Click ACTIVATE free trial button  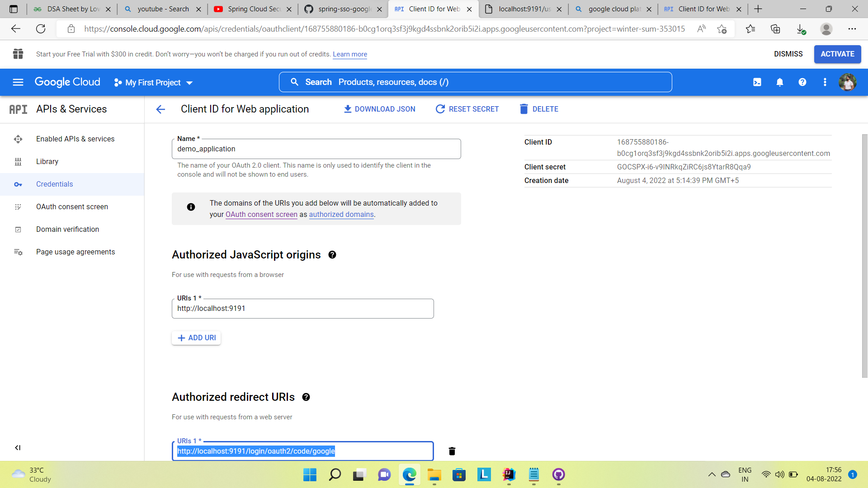[x=837, y=54]
